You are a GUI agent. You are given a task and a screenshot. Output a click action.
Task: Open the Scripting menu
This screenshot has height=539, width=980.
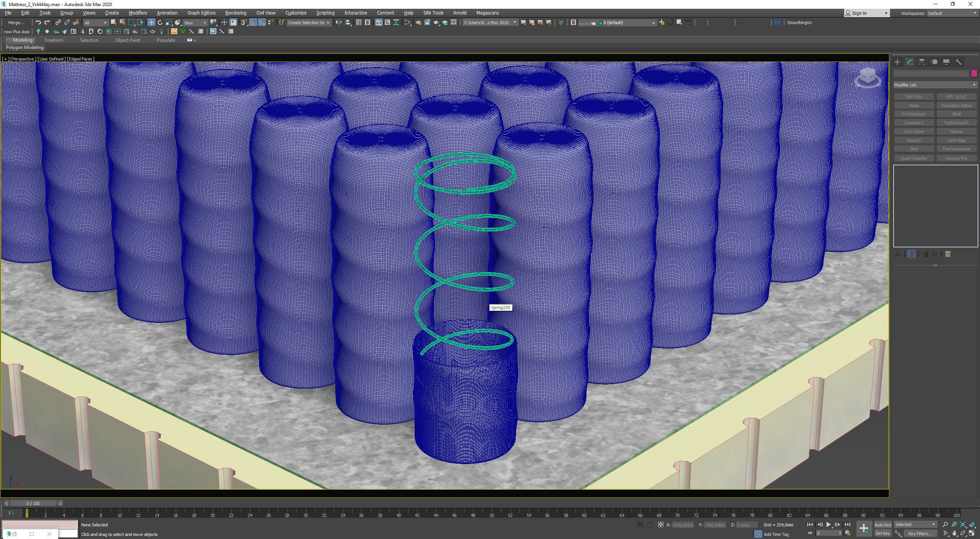(x=325, y=13)
